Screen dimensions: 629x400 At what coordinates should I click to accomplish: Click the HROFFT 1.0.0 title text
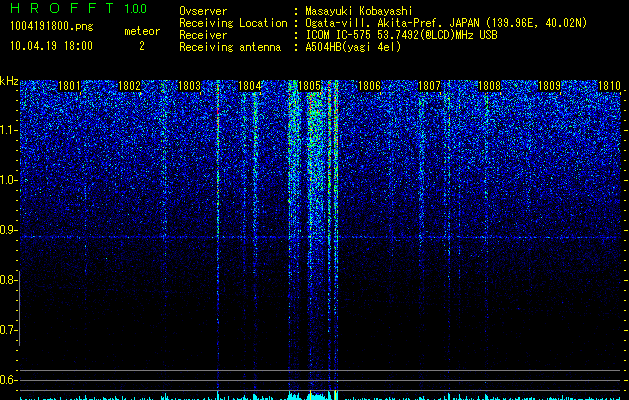point(79,8)
